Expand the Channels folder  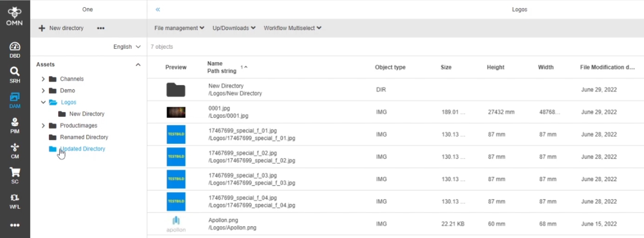pos(43,79)
